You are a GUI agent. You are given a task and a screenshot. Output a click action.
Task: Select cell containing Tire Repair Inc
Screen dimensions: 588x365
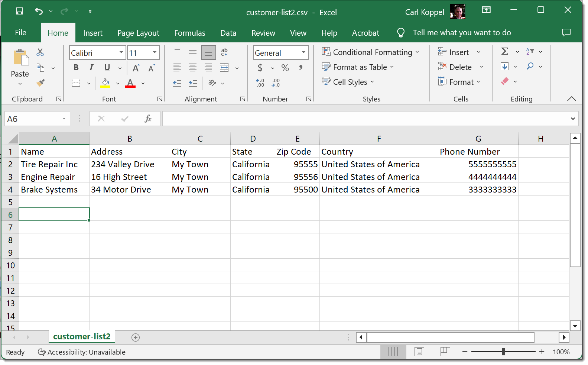54,164
